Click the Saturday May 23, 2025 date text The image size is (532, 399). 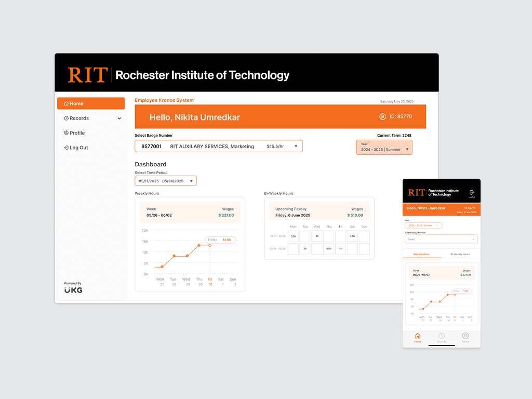click(x=397, y=101)
